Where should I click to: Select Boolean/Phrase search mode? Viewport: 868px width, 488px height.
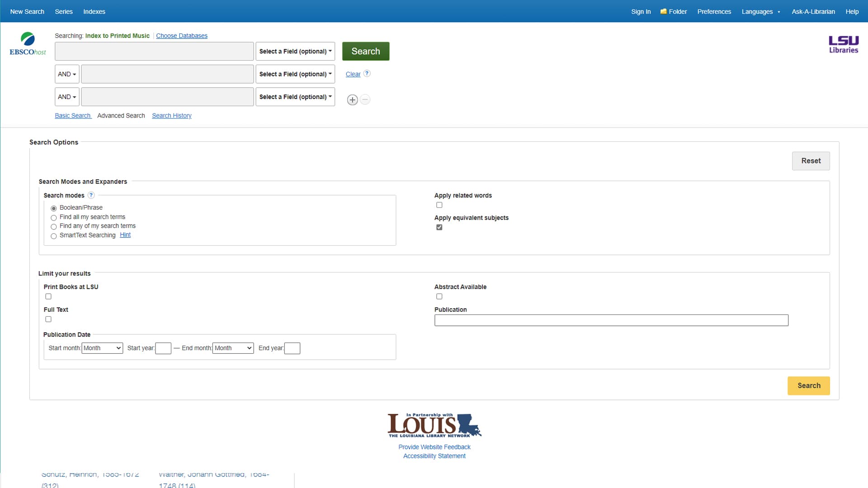tap(54, 208)
